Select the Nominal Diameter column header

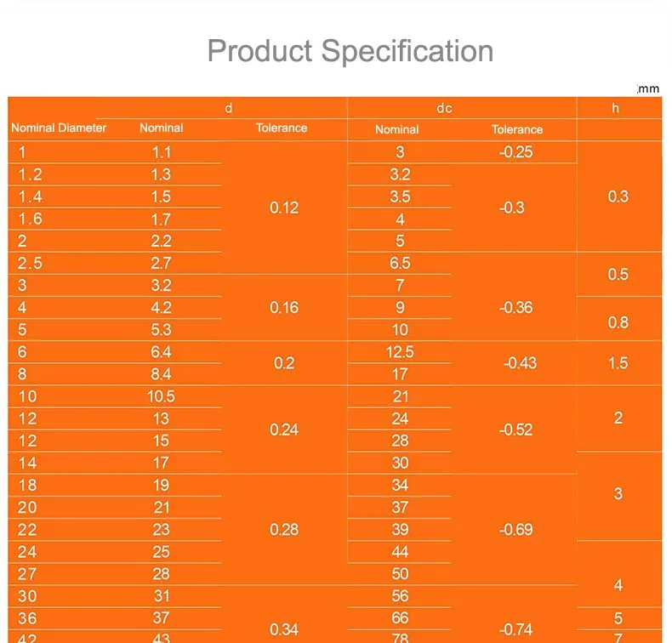click(x=59, y=128)
